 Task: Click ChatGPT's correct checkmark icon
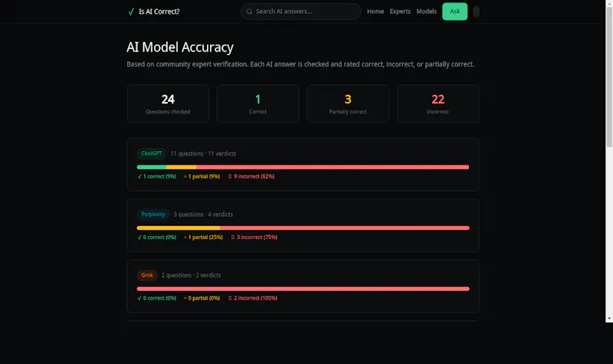pyautogui.click(x=139, y=177)
